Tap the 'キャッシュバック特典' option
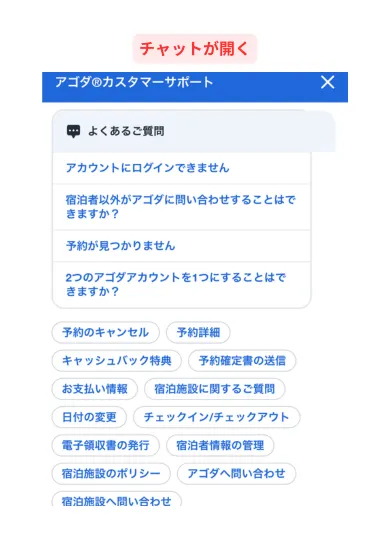The height and width of the screenshot is (550, 390). pyautogui.click(x=116, y=361)
